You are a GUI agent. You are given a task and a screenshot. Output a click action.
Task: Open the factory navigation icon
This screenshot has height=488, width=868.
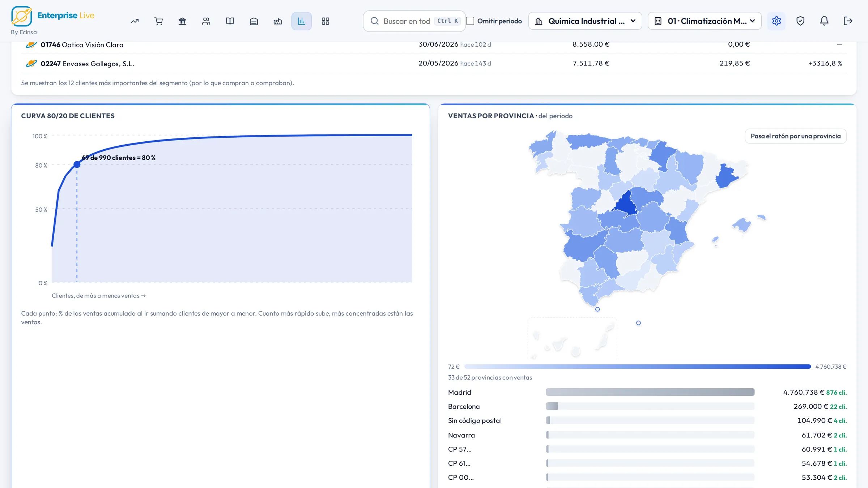click(x=278, y=21)
